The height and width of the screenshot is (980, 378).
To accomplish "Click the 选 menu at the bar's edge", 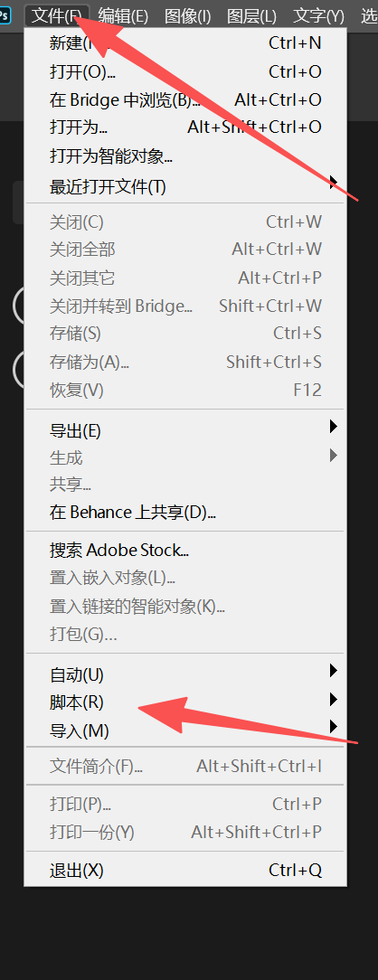I will pos(369,15).
